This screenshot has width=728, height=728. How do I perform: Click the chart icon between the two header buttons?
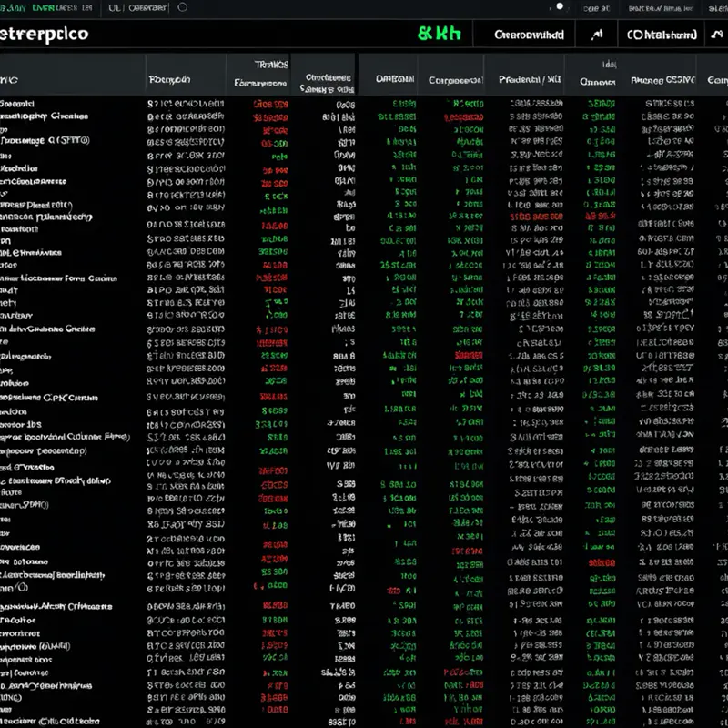pos(597,35)
